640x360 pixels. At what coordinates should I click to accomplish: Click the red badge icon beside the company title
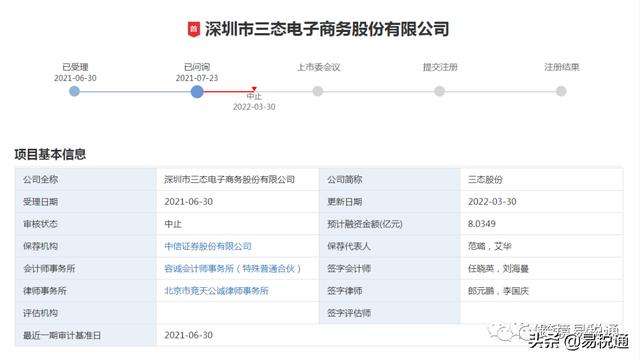(x=194, y=29)
